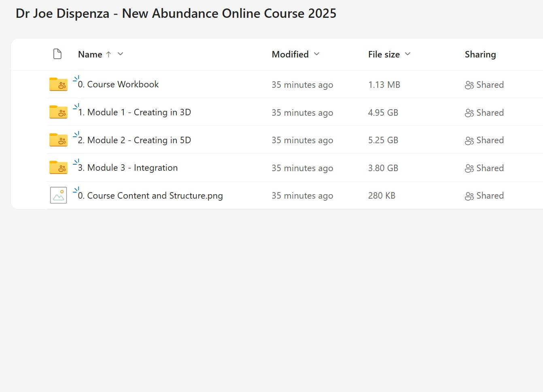Image resolution: width=543 pixels, height=392 pixels.
Task: Click the Module 1 shared folder icon
Action: [x=58, y=112]
